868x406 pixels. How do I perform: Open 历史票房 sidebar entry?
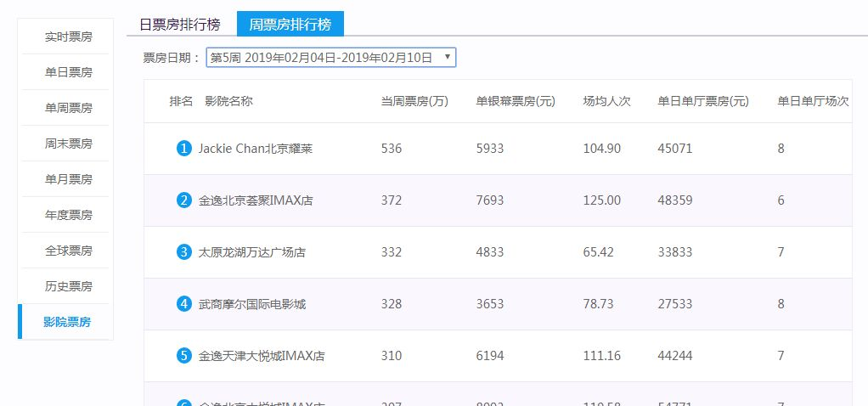(68, 286)
